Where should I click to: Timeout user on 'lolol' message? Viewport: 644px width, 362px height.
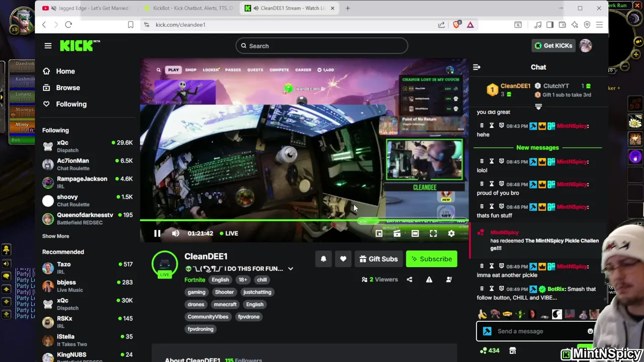click(x=492, y=162)
